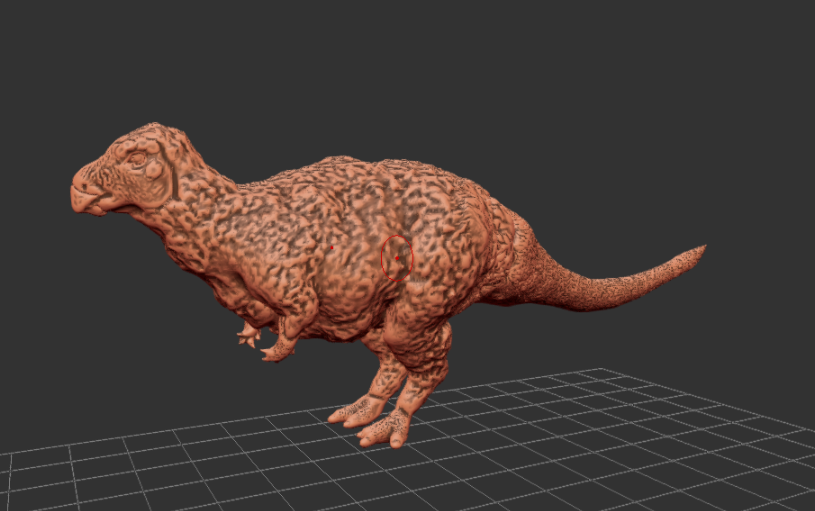
Task: Click the red brush cursor circle center
Action: [x=397, y=258]
